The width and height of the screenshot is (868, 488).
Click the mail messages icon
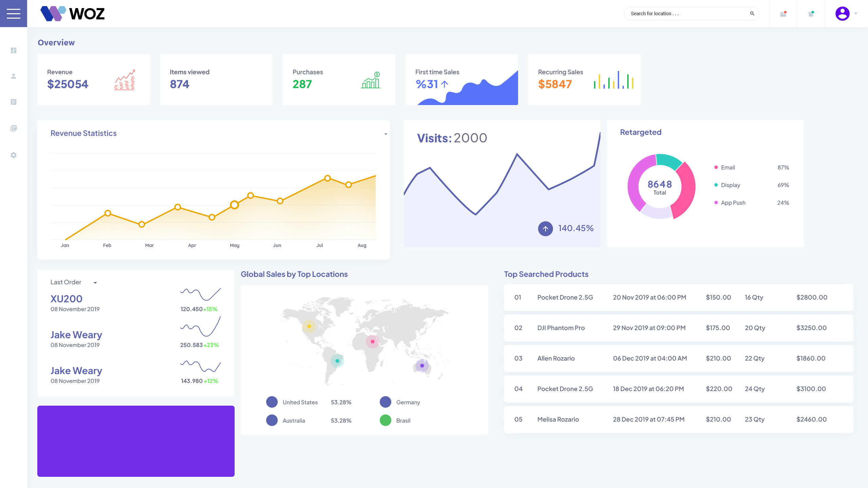(x=783, y=14)
